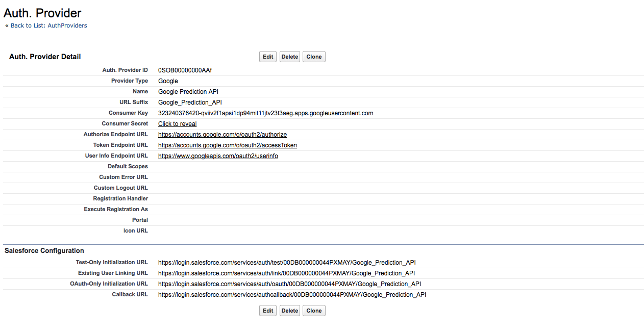
Task: Click the OAuth-Only Initialization URL label
Action: click(x=109, y=284)
